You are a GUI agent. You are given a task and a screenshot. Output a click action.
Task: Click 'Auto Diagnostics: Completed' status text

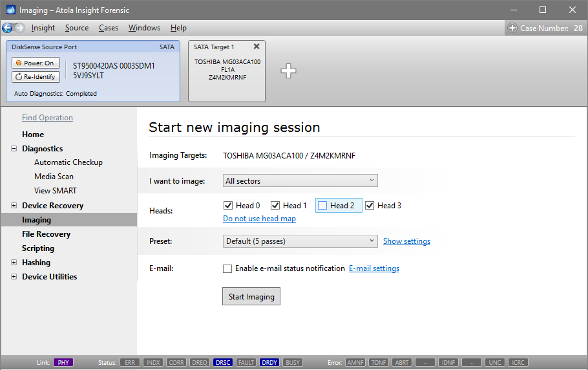56,93
